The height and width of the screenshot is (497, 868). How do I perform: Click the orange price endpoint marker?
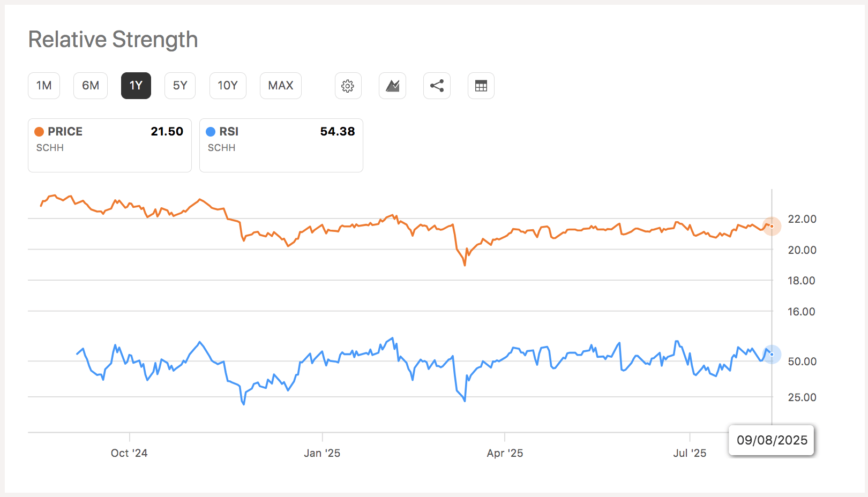click(772, 227)
